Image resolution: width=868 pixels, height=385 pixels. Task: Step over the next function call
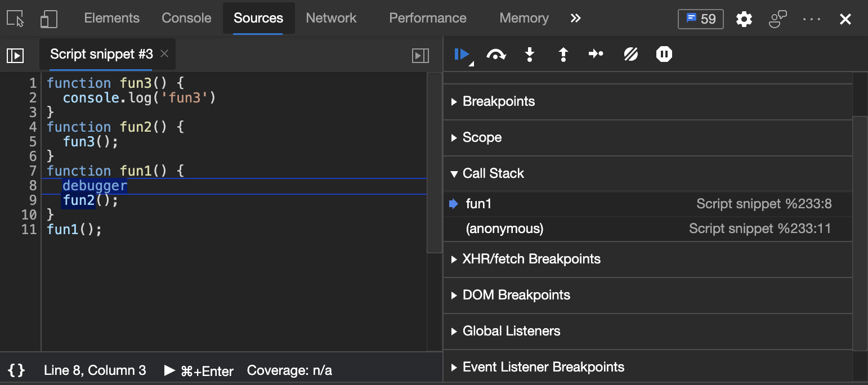pos(495,55)
